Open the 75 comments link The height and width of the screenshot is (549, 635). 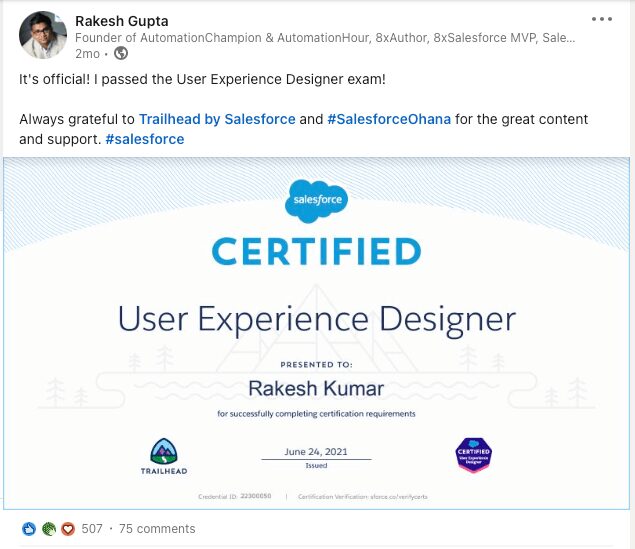pos(157,529)
